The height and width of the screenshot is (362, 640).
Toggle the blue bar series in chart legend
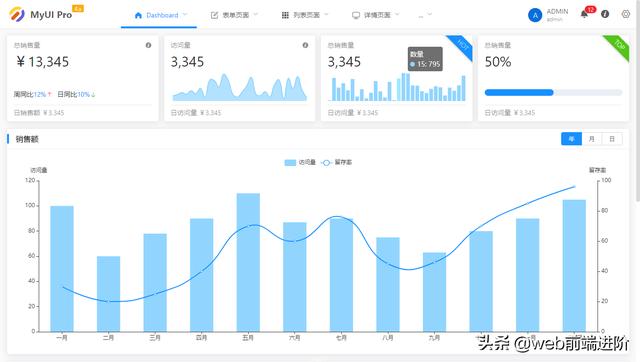point(300,162)
